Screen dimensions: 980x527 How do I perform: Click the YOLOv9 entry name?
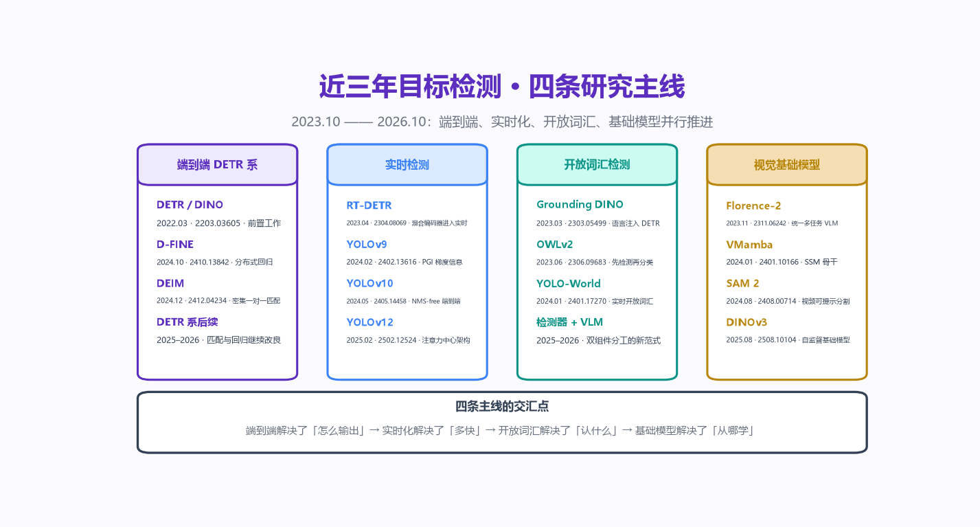click(x=367, y=244)
